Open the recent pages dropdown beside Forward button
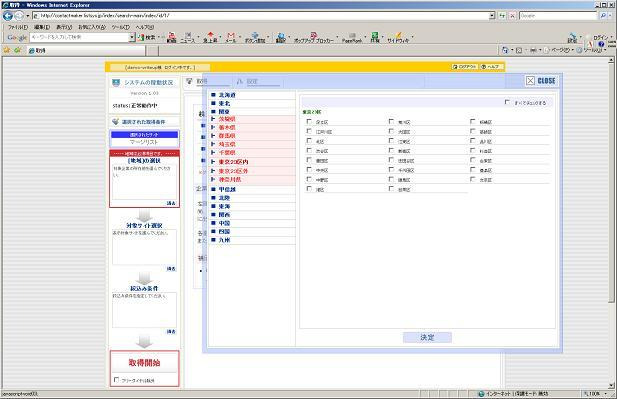 tap(28, 16)
